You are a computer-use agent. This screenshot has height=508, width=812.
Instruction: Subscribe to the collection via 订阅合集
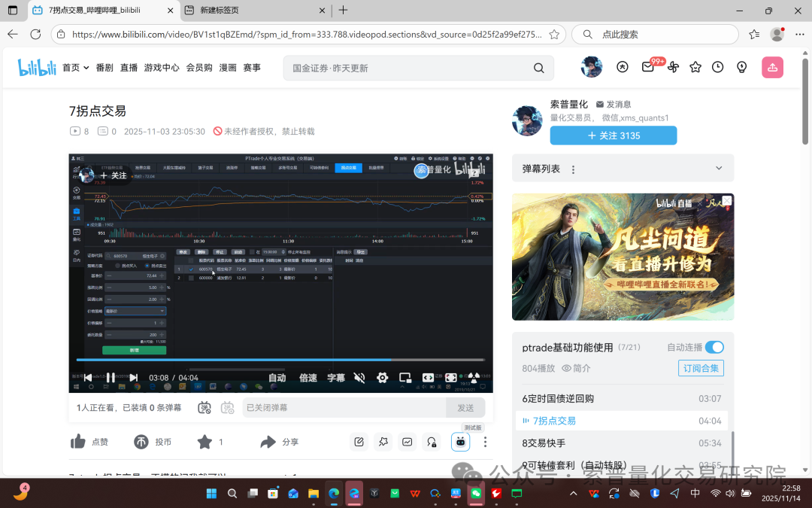(x=701, y=368)
